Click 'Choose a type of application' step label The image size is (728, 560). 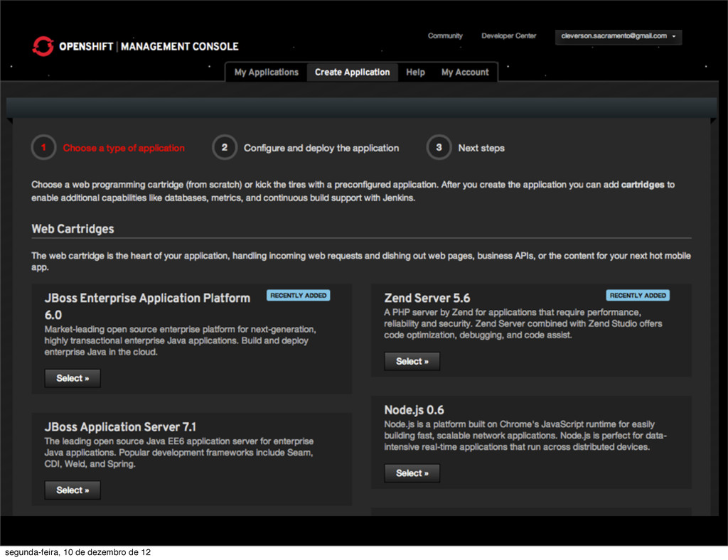click(x=124, y=148)
